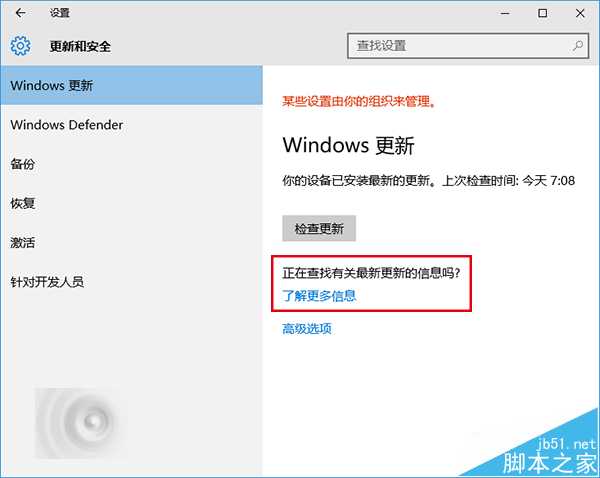Screen dimensions: 600x478
Task: Open Windows Defender section
Action: tap(131, 125)
